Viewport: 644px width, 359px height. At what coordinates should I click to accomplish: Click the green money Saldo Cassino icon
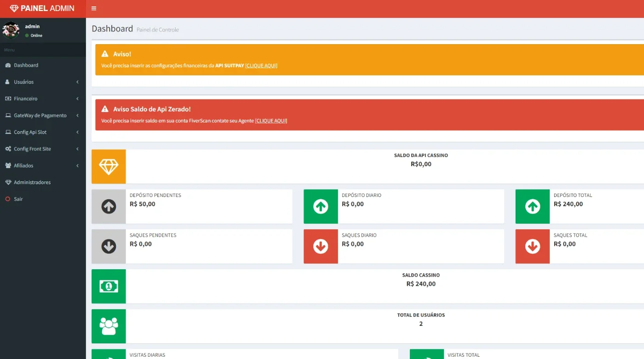[x=109, y=286]
